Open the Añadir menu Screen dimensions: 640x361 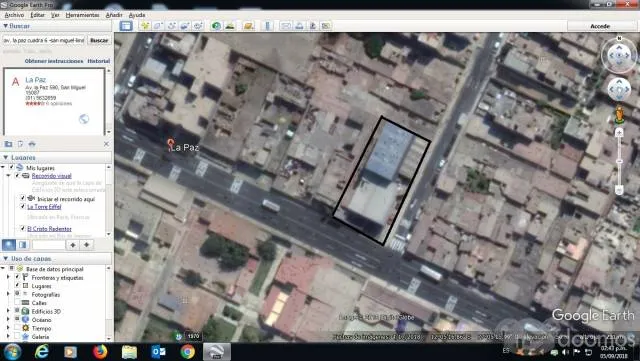114,15
